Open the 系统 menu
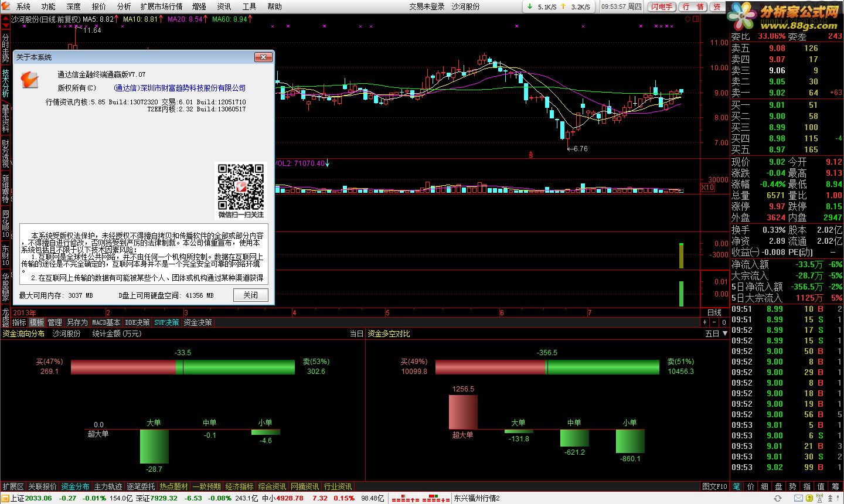The width and height of the screenshot is (844, 504). pyautogui.click(x=23, y=6)
